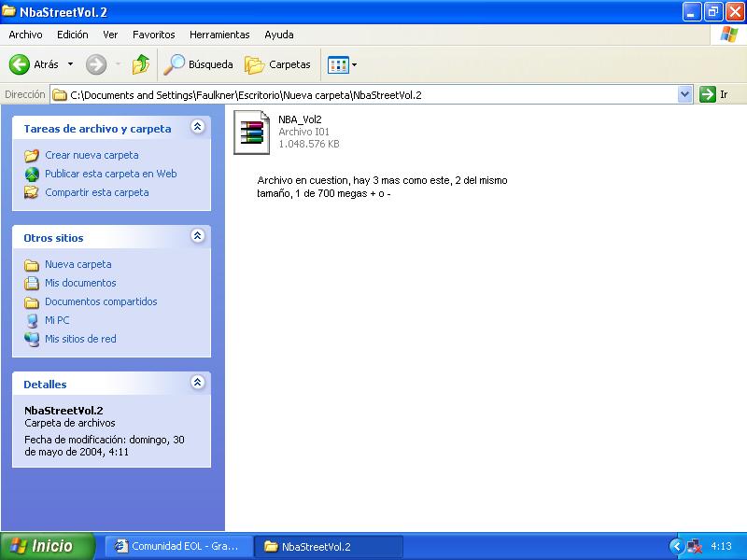
Task: Switch to Comunidad EOL taskbar window
Action: [x=177, y=546]
